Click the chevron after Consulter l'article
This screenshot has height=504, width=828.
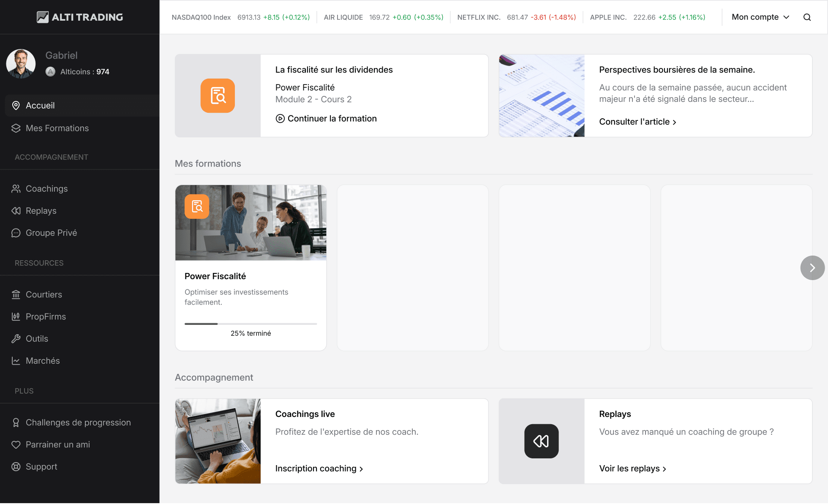tap(675, 122)
